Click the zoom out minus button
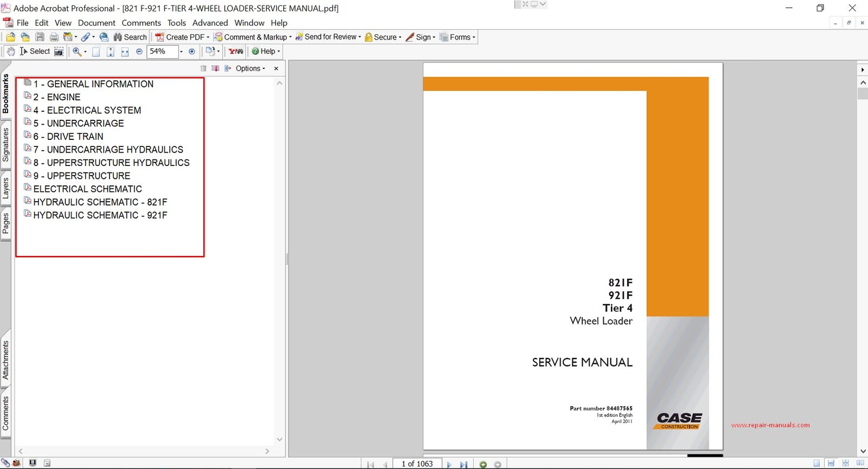This screenshot has height=469, width=868. [139, 52]
